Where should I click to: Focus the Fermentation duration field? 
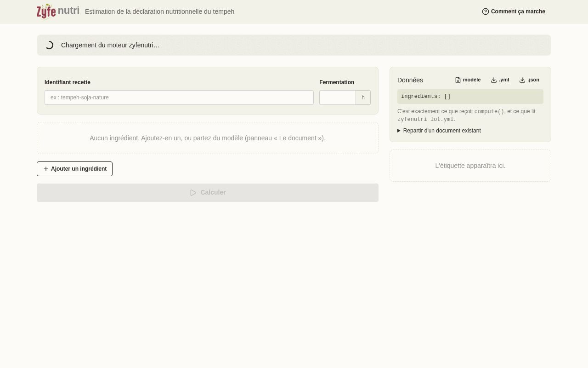tap(338, 98)
